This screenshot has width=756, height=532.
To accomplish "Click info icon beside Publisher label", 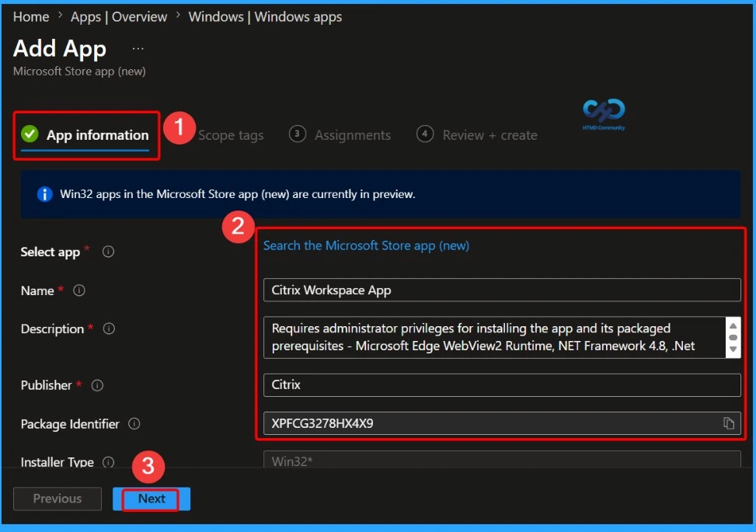I will 97,385.
